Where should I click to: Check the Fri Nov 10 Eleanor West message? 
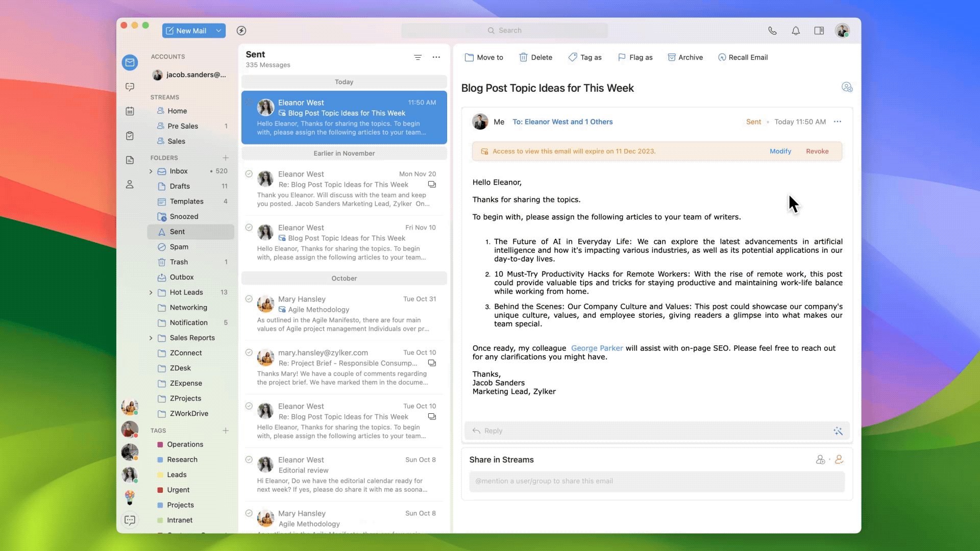(249, 228)
